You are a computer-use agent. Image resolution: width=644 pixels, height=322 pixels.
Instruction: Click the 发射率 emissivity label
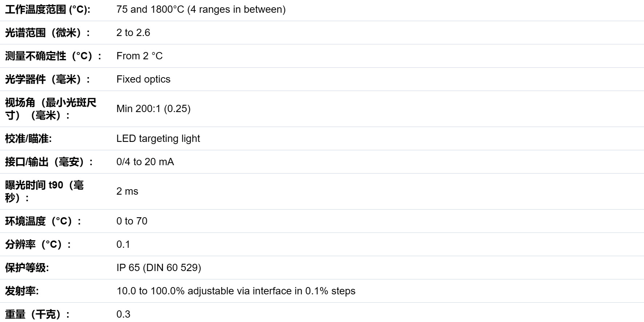pyautogui.click(x=22, y=291)
